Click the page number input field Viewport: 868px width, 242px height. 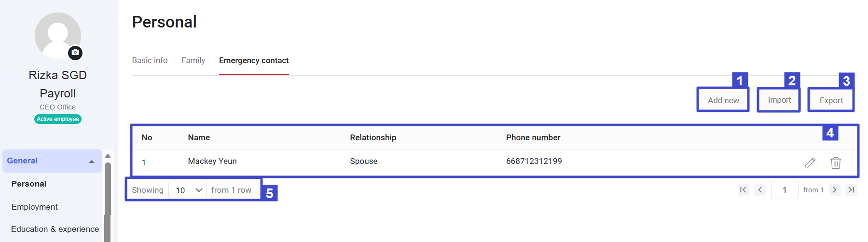tap(785, 190)
